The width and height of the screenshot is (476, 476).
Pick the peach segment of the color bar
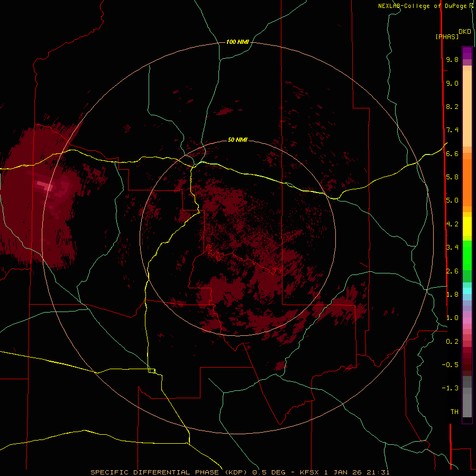pos(467,108)
